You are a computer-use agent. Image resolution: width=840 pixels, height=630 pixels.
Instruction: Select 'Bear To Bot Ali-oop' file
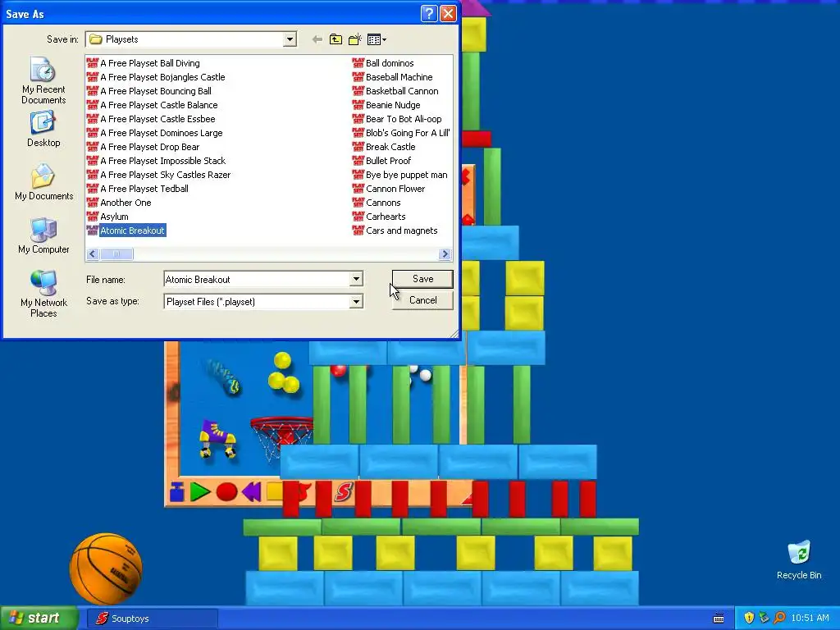tap(397, 119)
